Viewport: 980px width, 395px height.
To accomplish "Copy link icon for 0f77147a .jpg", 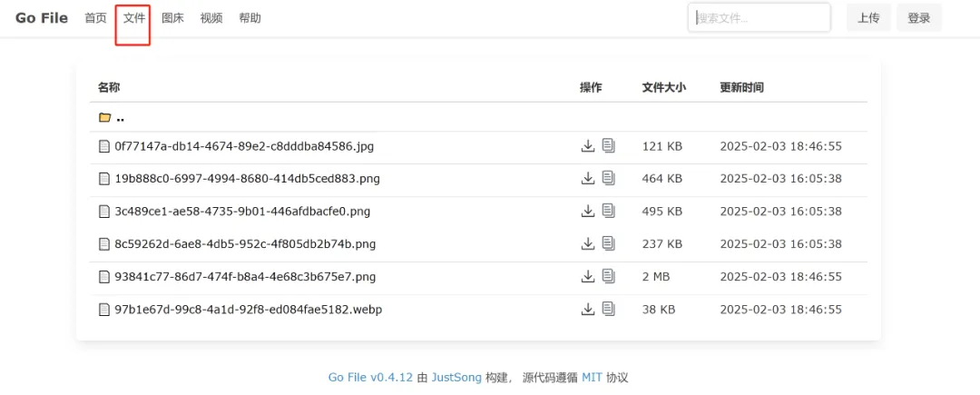I will (609, 146).
